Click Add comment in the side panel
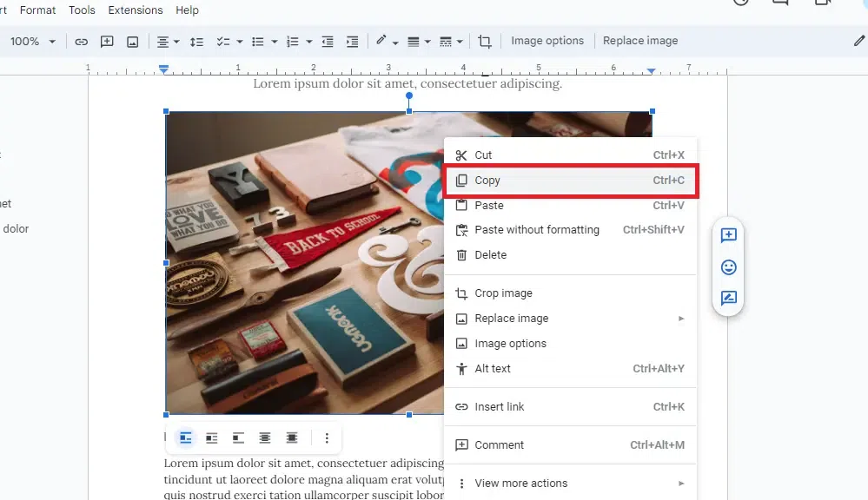This screenshot has height=500, width=868. (728, 235)
